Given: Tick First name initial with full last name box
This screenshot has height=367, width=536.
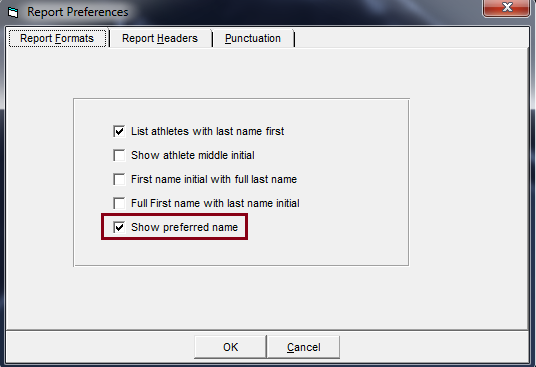Looking at the screenshot, I should (x=119, y=179).
